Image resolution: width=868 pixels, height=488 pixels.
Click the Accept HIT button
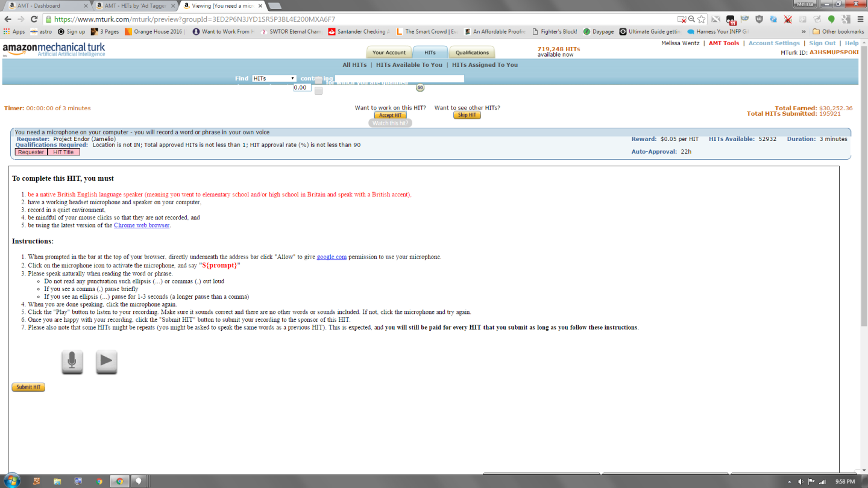tap(390, 115)
